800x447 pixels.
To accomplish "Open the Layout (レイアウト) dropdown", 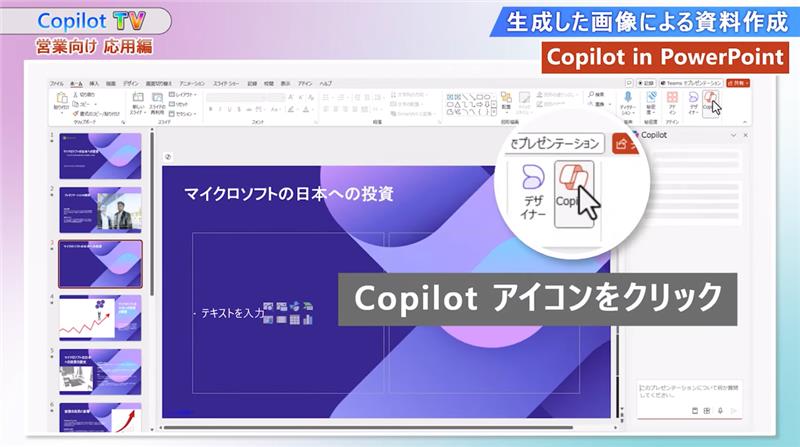I will (183, 94).
